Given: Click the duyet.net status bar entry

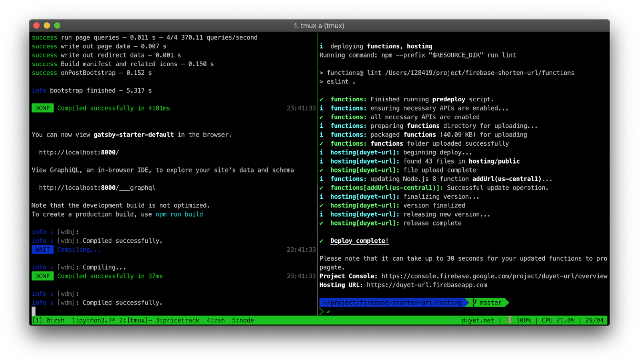Looking at the screenshot, I should tap(478, 320).
